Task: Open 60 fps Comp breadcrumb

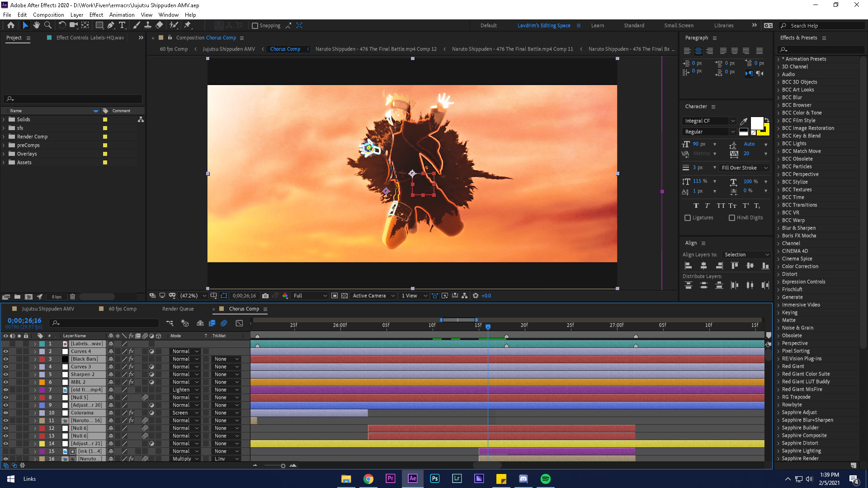Action: tap(174, 49)
